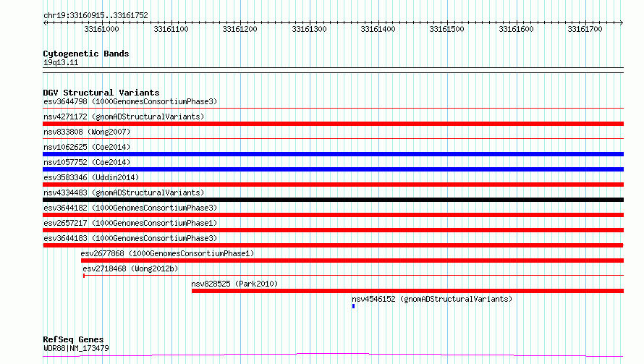Open variant esv3644183 label
The width and height of the screenshot is (644, 364).
click(130, 238)
